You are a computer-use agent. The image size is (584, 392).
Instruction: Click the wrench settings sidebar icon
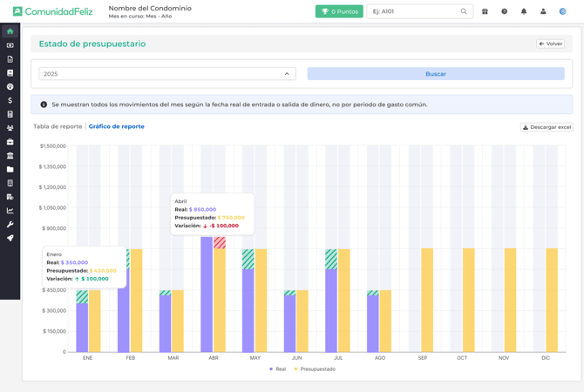(x=10, y=225)
